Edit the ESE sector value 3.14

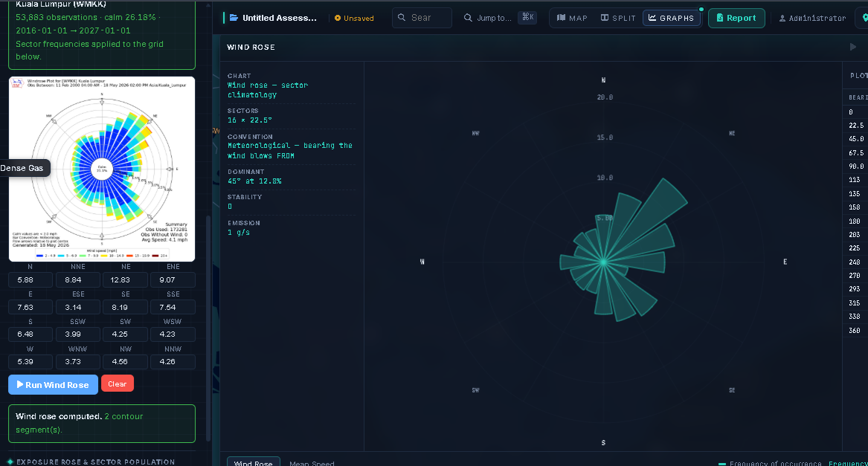click(78, 307)
